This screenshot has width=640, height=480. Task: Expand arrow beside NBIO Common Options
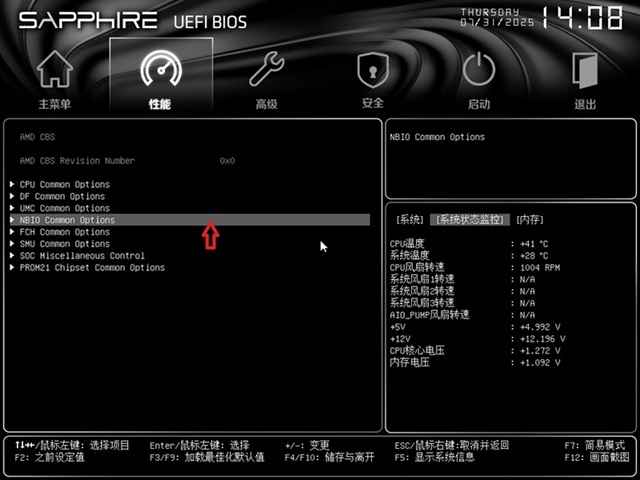(x=12, y=220)
